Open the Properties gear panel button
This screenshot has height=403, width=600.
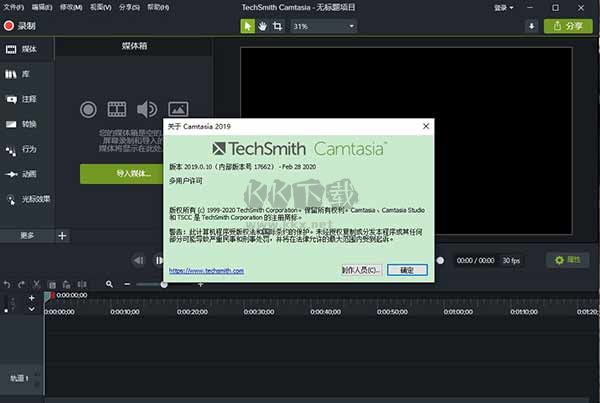[567, 260]
